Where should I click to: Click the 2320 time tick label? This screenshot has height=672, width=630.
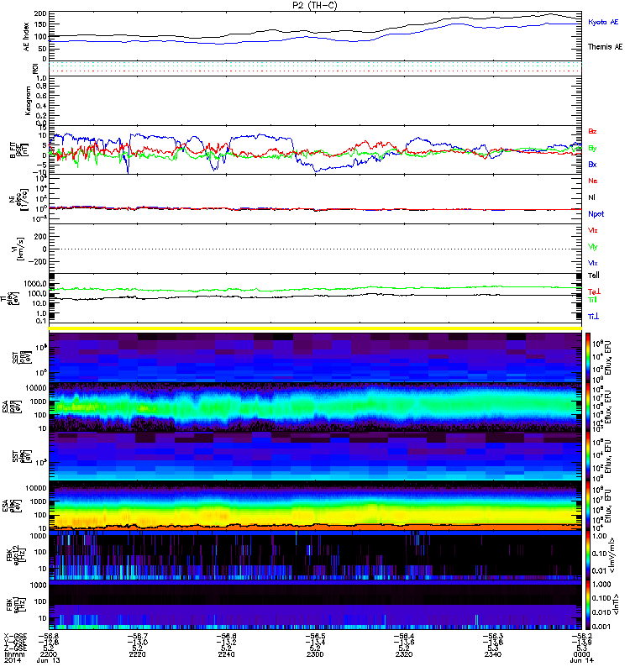(404, 654)
